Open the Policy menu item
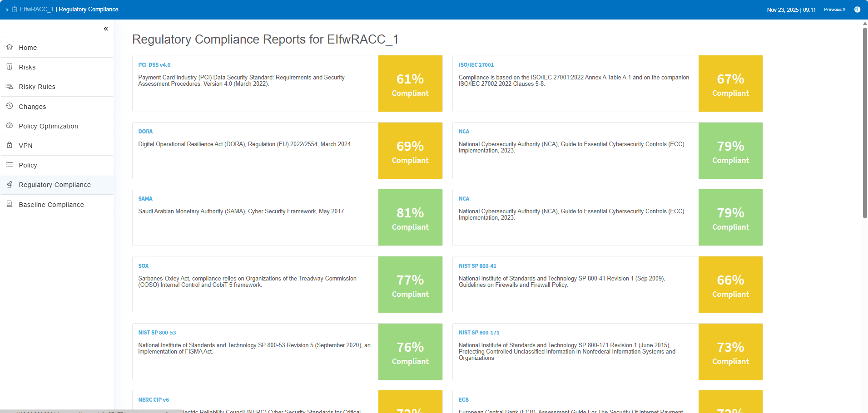 (x=28, y=165)
